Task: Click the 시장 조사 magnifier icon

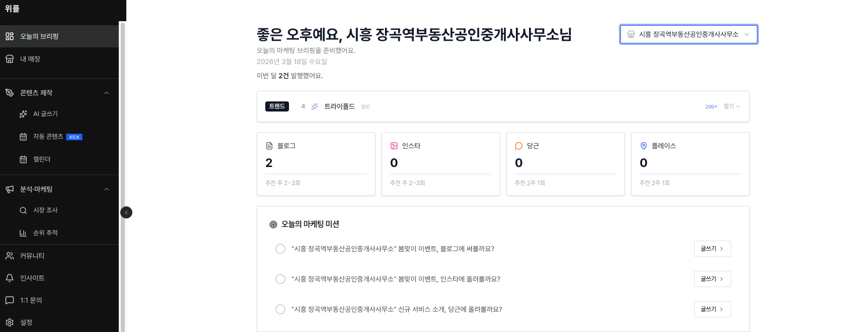Action: pyautogui.click(x=23, y=210)
